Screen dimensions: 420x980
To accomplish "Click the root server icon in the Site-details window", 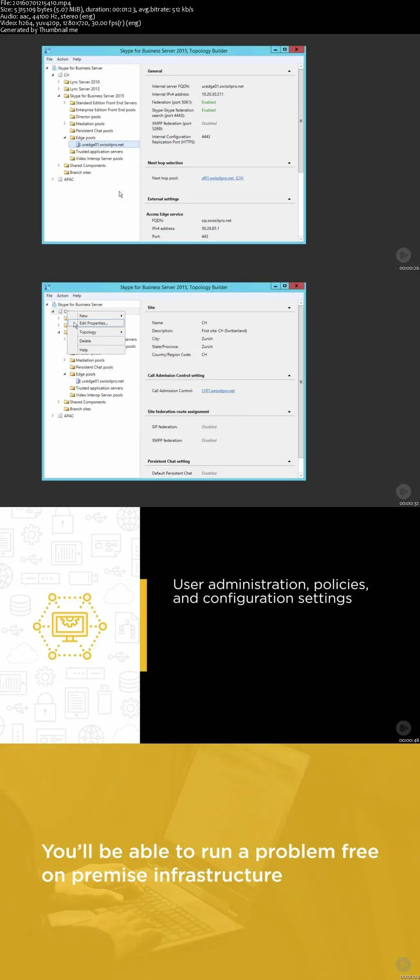I will (55, 305).
